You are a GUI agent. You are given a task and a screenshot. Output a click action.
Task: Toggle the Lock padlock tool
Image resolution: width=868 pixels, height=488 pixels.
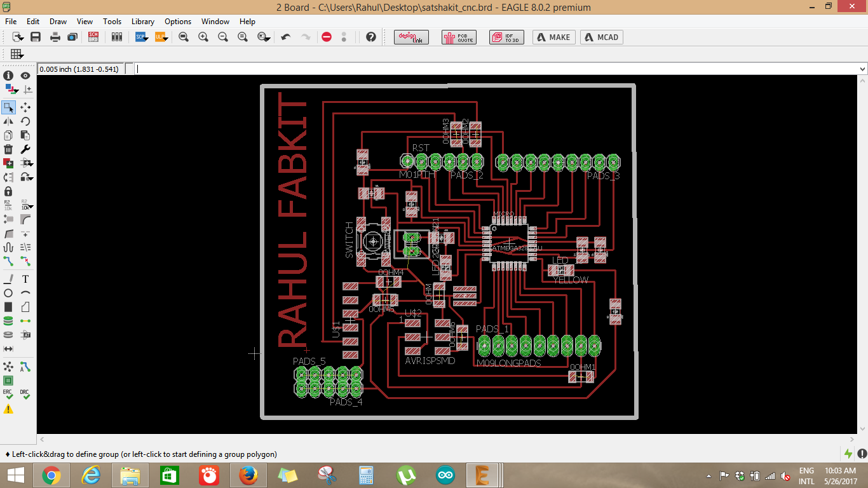(8, 191)
